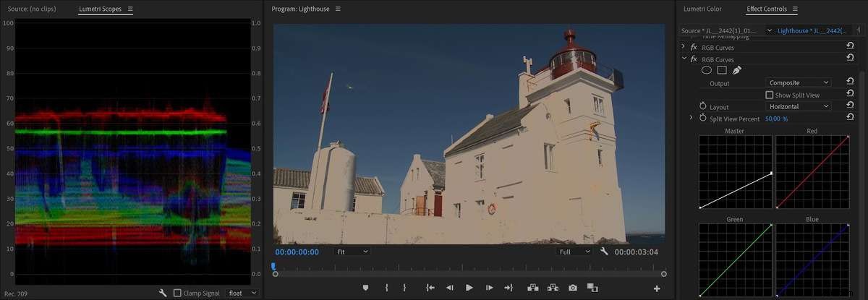Edit the Split View Percent 50,00 value

point(776,118)
